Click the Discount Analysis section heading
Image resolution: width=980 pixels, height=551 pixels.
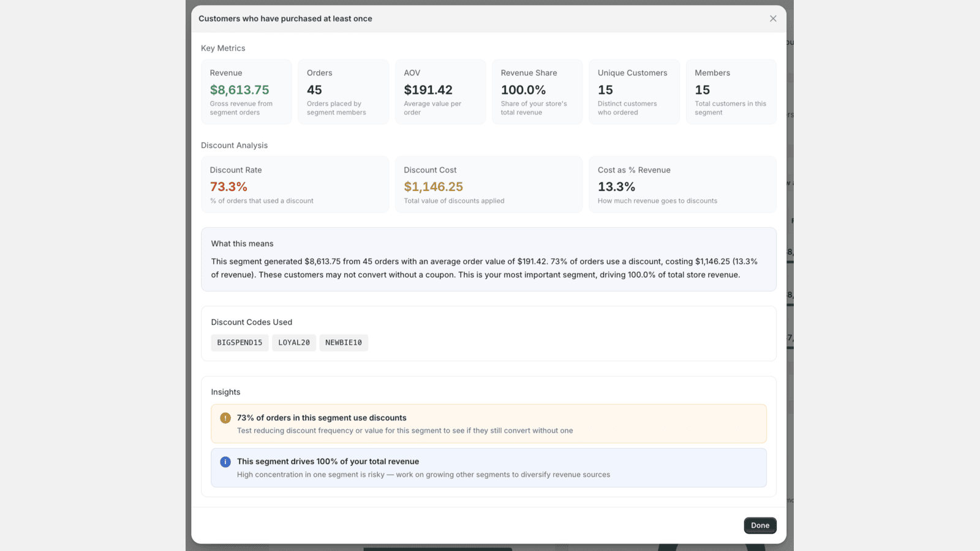pyautogui.click(x=234, y=145)
